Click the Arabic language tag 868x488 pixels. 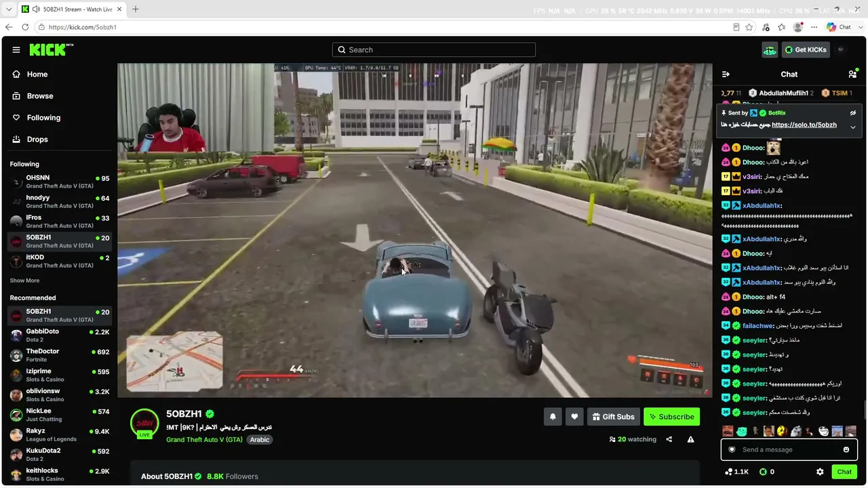260,440
